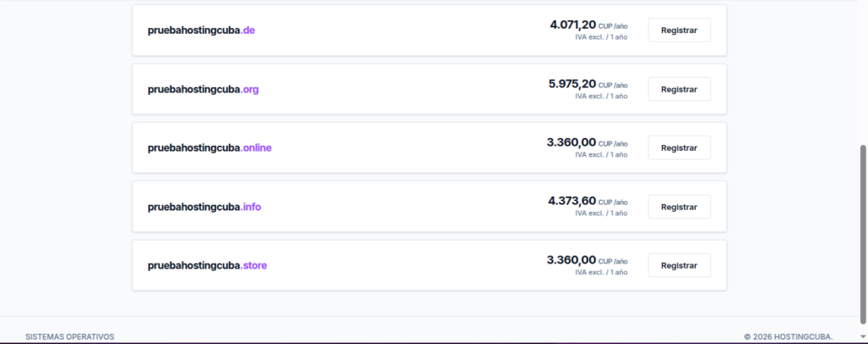This screenshot has width=868, height=344.
Task: Click the 5.975,20 CUP price
Action: (572, 84)
